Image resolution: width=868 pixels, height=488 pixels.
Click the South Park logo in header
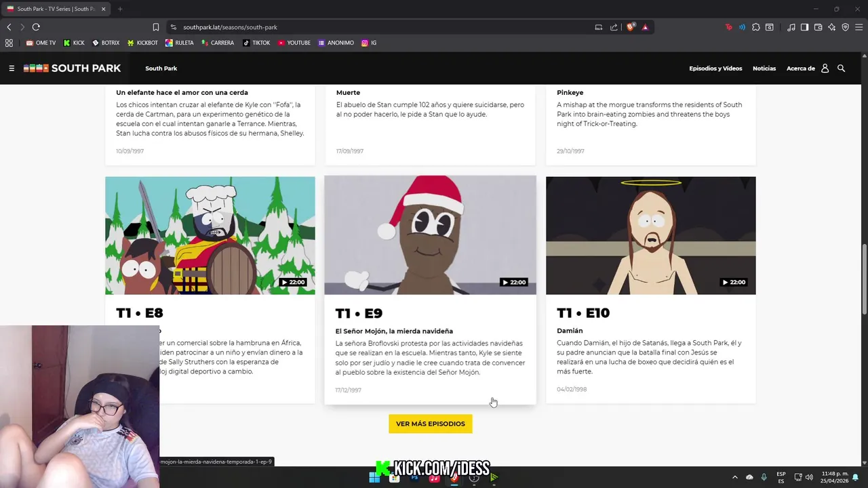72,68
